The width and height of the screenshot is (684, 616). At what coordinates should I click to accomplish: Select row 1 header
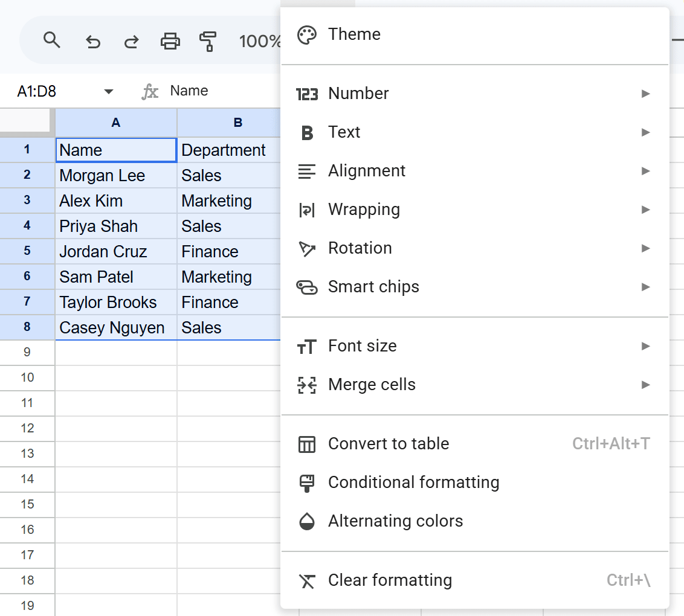coord(27,150)
